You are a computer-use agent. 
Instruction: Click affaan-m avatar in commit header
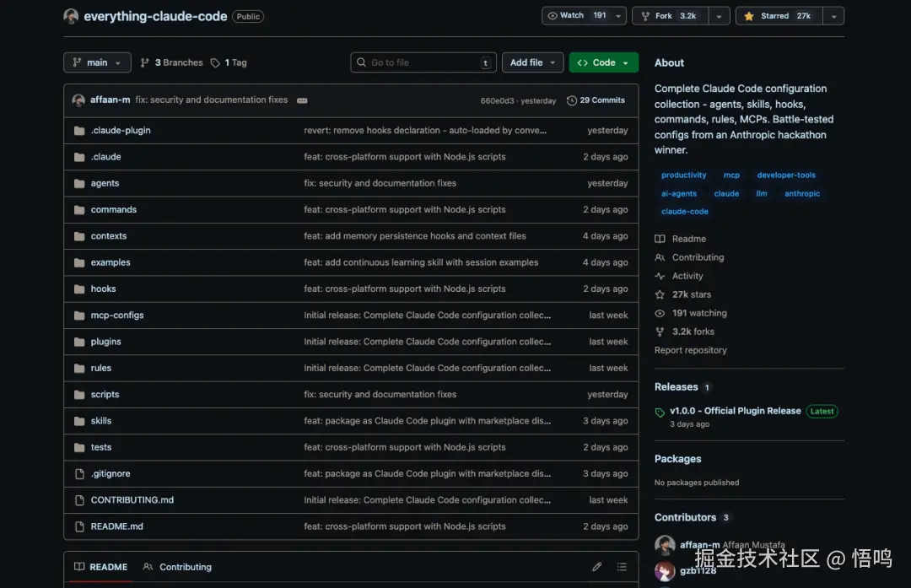click(x=78, y=100)
